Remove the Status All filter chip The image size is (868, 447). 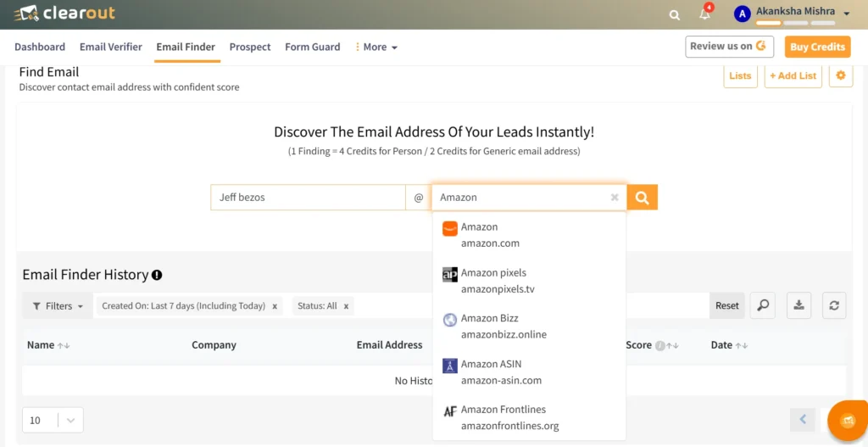pos(346,306)
